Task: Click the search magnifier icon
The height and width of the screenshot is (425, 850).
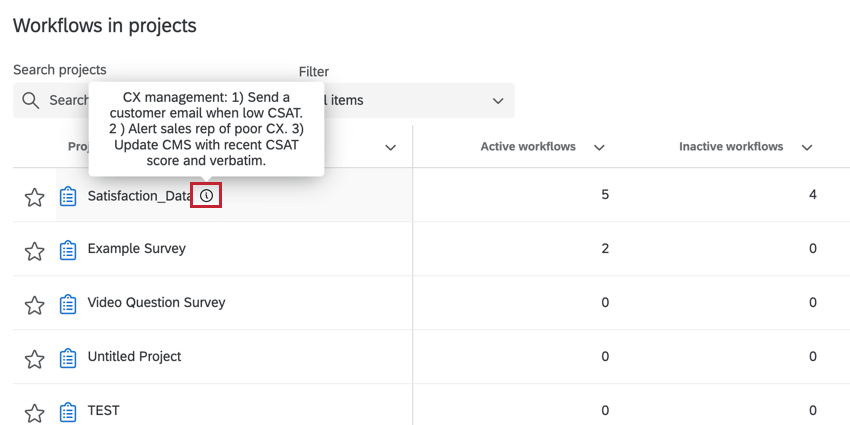Action: (x=31, y=100)
